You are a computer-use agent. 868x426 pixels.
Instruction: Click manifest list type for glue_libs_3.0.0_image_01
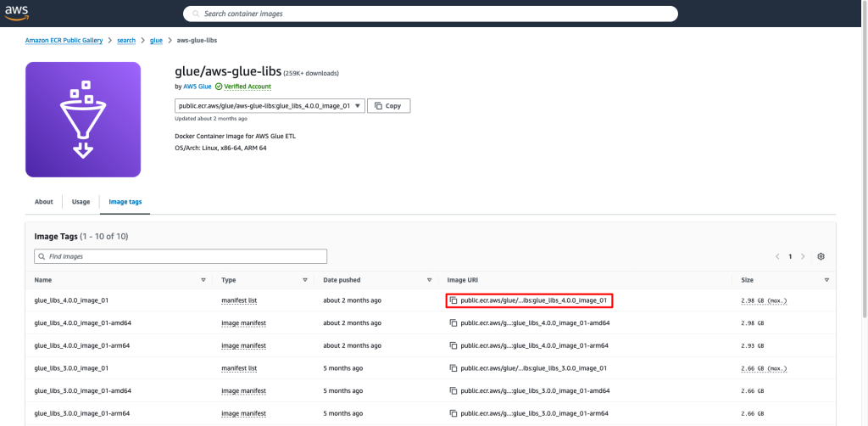[x=239, y=368]
